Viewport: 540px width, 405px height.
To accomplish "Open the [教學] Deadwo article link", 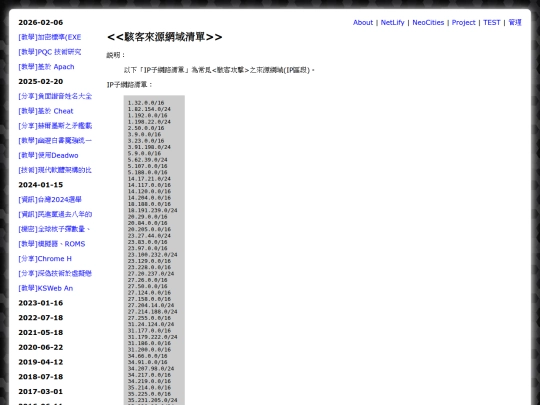I will (x=48, y=155).
